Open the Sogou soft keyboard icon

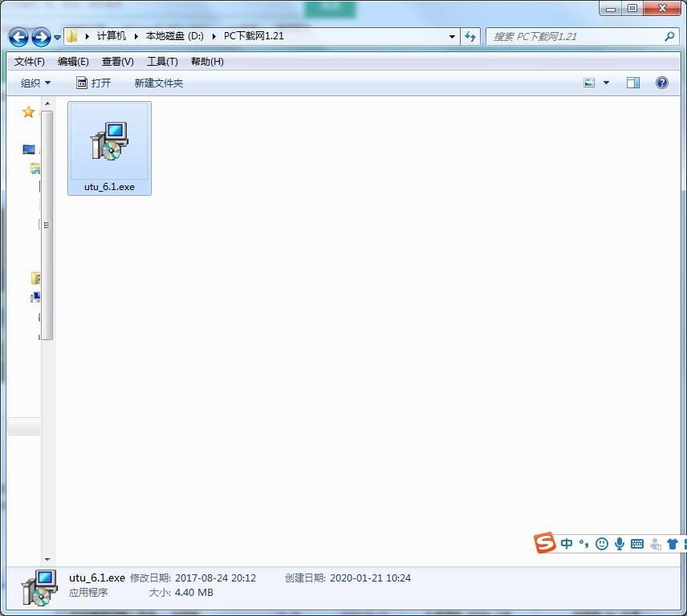(x=637, y=544)
